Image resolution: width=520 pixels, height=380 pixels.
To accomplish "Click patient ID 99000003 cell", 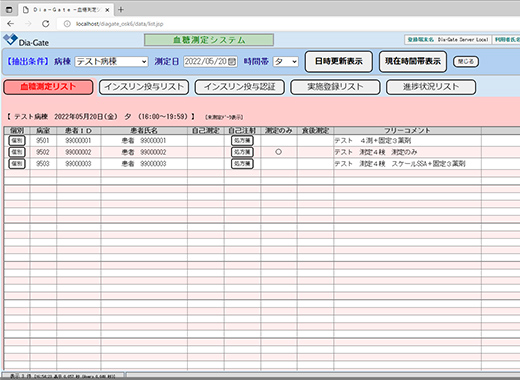I will point(78,164).
